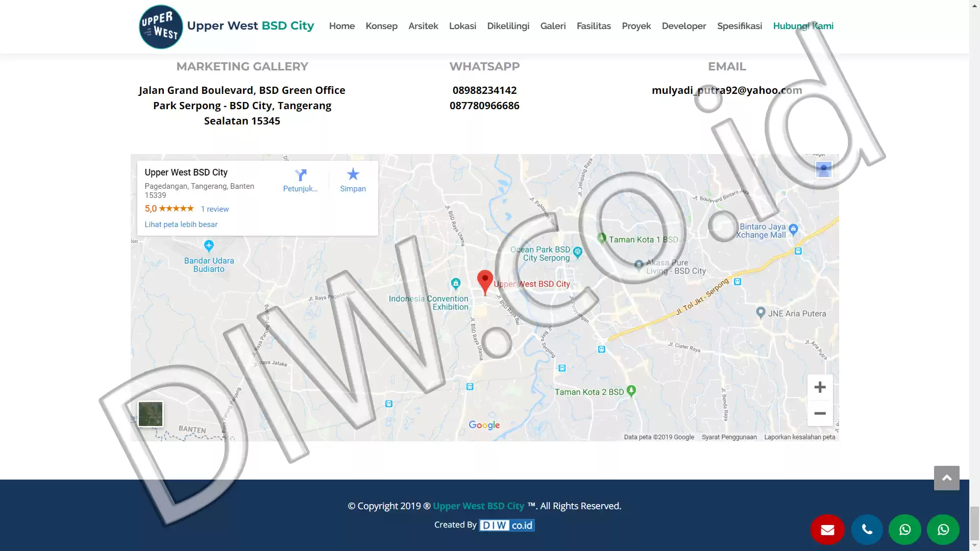Click the Taman Kota 1 BSD marker

[602, 238]
